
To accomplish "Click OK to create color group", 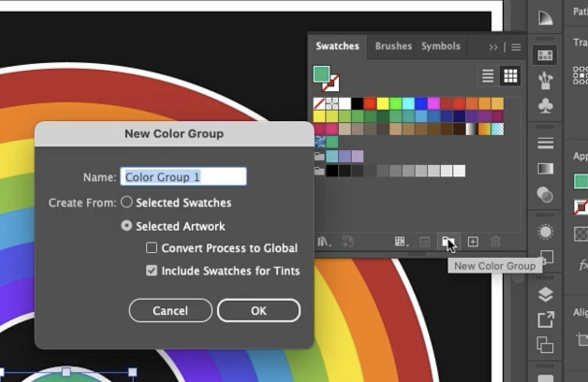I will coord(259,311).
